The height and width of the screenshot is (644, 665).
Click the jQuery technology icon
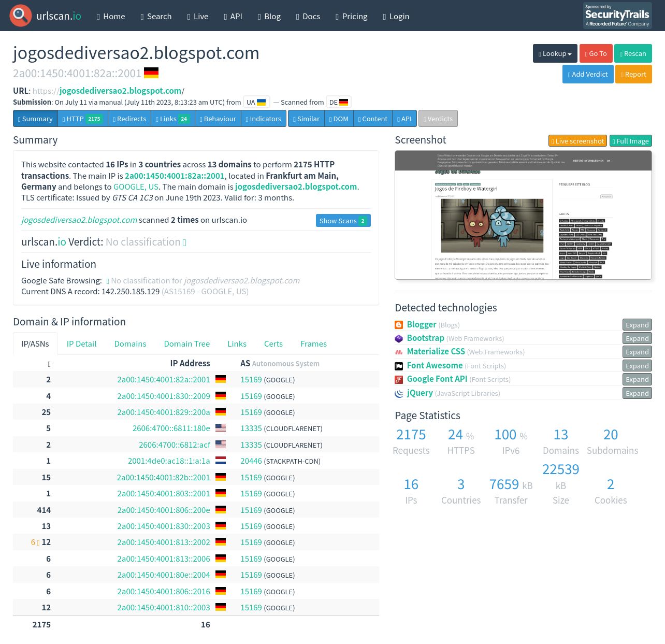tap(399, 393)
